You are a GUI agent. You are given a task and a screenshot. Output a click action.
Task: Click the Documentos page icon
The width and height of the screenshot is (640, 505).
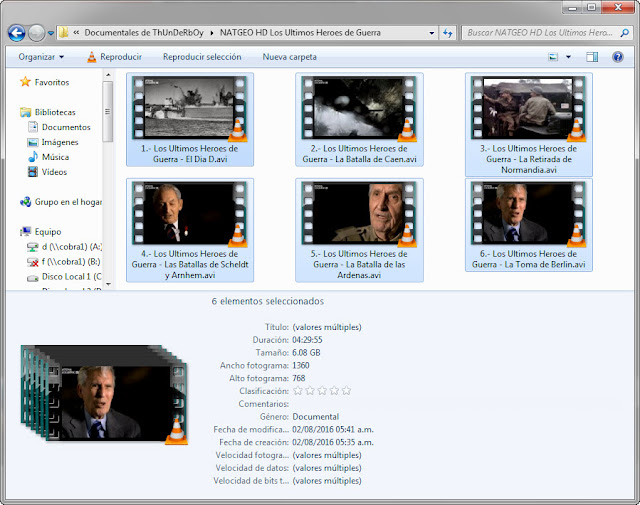tap(33, 127)
